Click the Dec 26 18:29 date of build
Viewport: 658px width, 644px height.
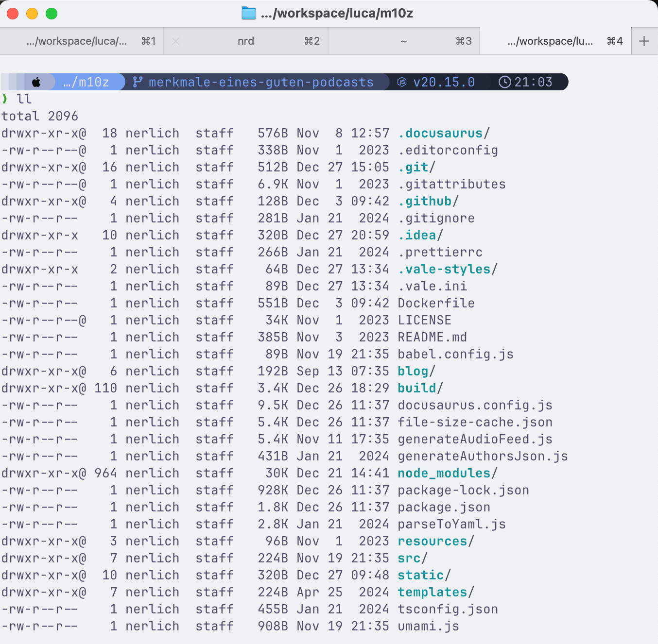[x=343, y=388]
